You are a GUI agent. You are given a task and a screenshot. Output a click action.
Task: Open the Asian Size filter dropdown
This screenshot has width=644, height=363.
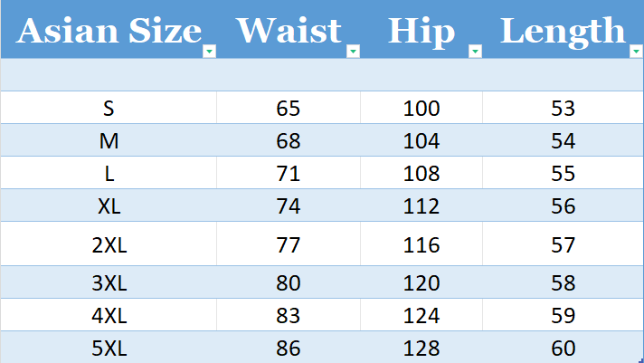(x=209, y=52)
